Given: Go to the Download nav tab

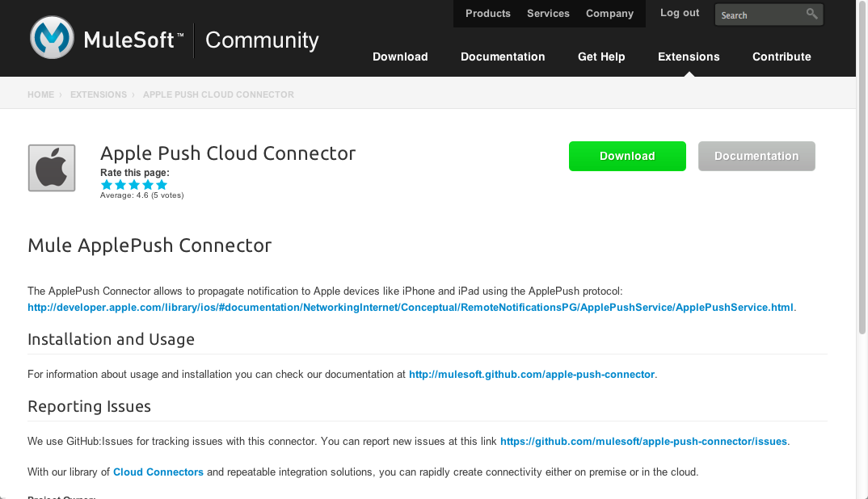Looking at the screenshot, I should tap(400, 57).
